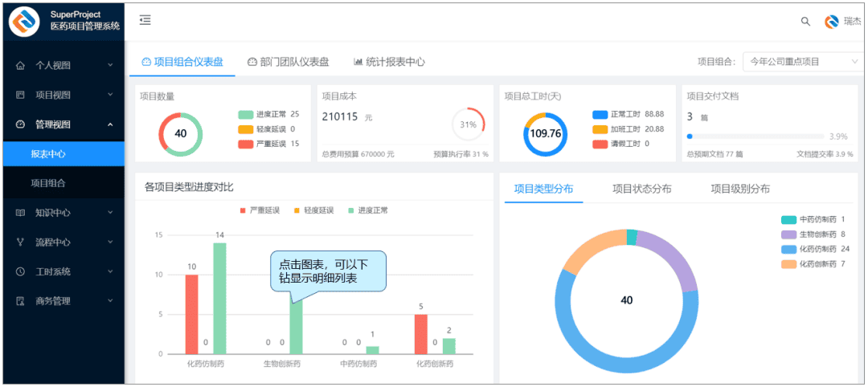868x387 pixels.
Task: Click 总预期文档 77 篇 text
Action: click(x=714, y=154)
